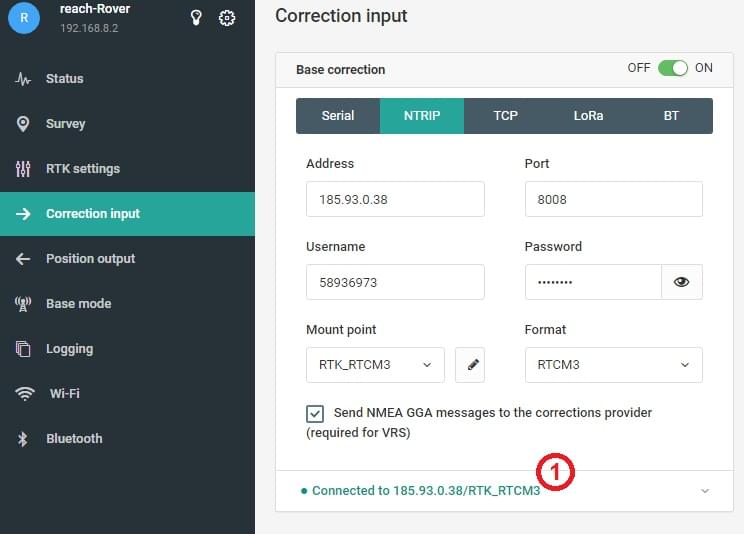Open the Mount point dropdown
Viewport: 744px width, 534px height.
coord(375,365)
